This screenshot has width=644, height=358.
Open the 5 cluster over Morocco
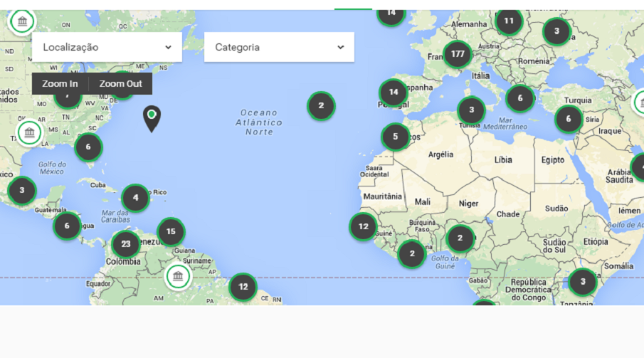pos(395,137)
